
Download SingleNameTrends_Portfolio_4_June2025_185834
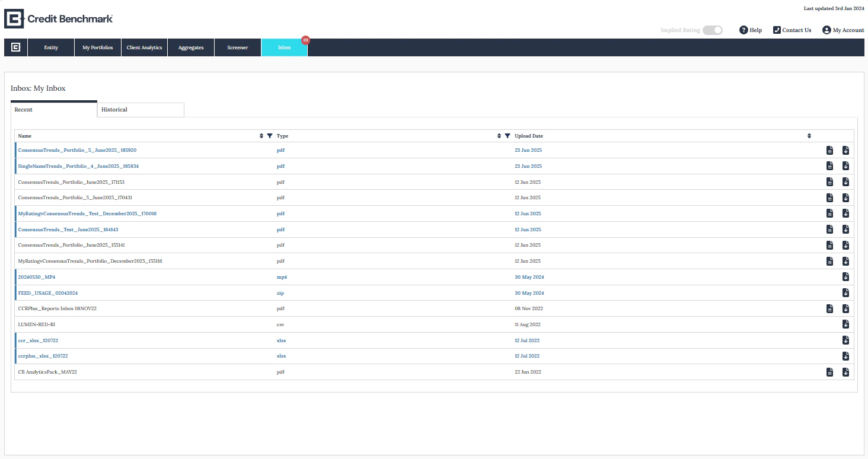[x=846, y=166]
